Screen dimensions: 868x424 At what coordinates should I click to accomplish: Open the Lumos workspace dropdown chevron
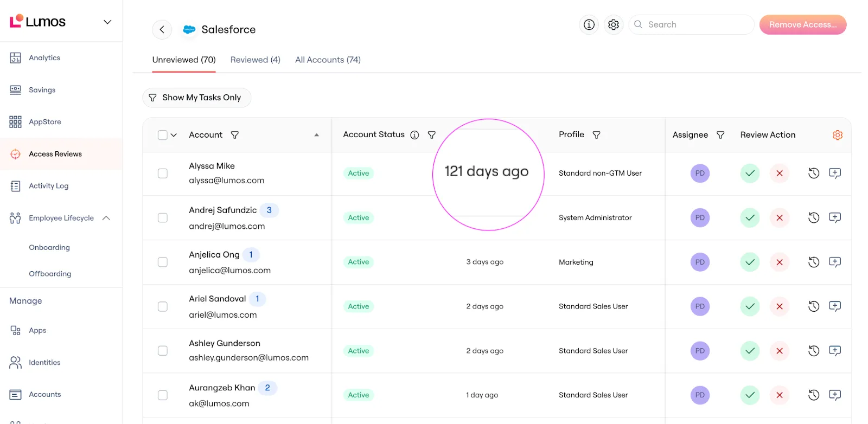(x=107, y=22)
